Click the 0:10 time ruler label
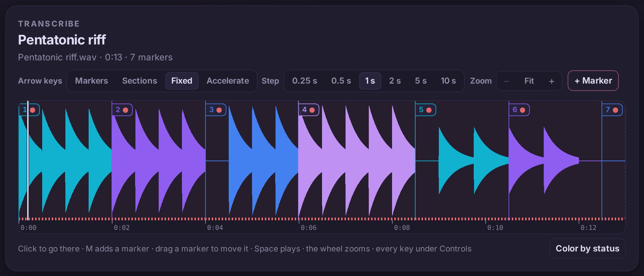This screenshot has width=644, height=276. [x=495, y=228]
